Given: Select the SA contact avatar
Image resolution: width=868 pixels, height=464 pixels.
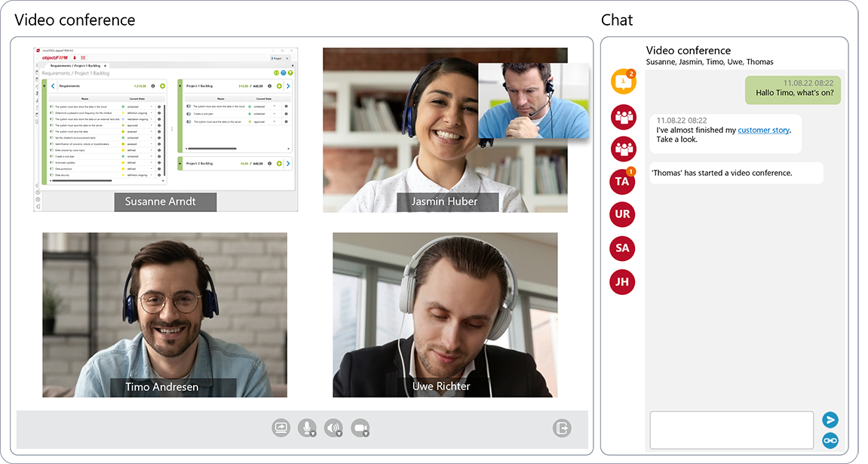Looking at the screenshot, I should pyautogui.click(x=622, y=248).
